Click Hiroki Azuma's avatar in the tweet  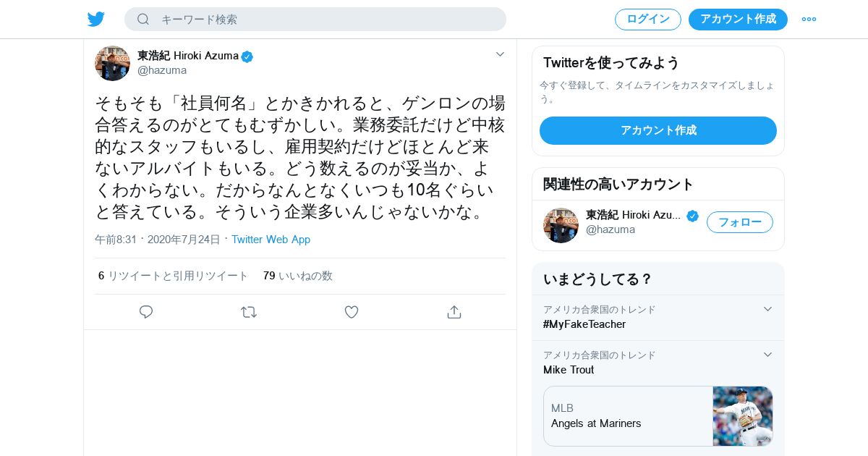click(x=112, y=63)
